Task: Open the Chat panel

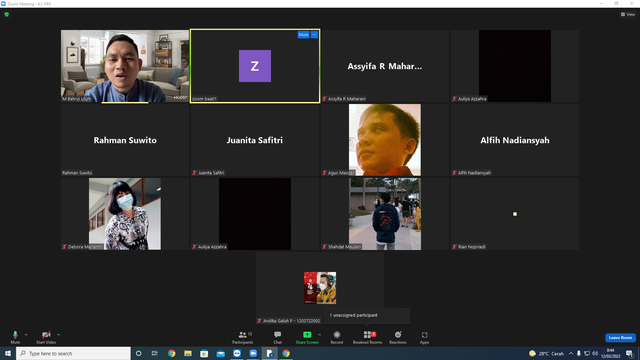Action: [278, 337]
